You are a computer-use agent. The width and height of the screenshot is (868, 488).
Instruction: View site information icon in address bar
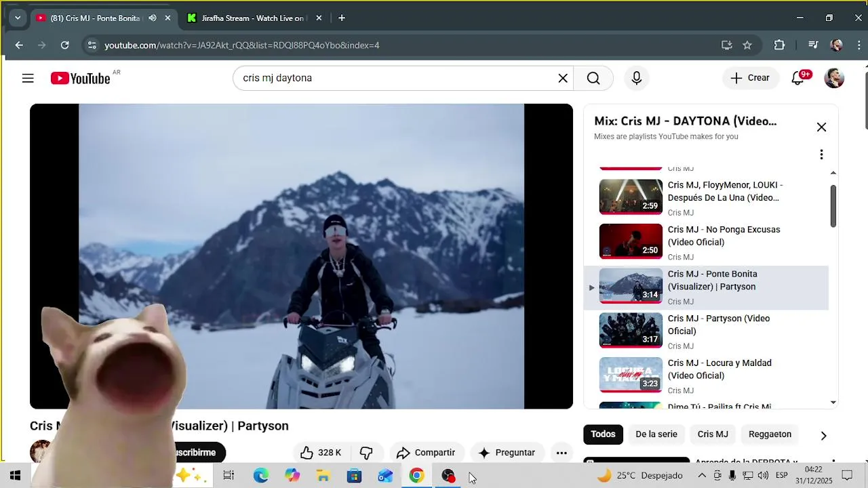click(92, 45)
